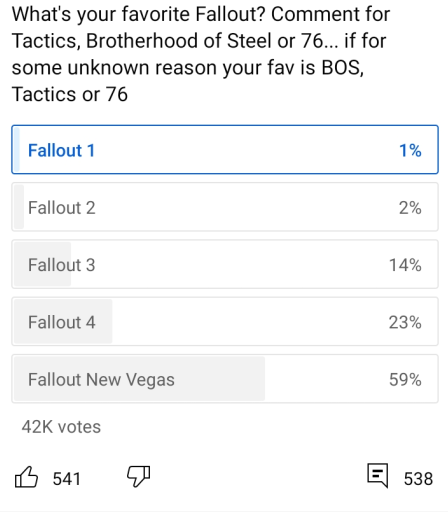Pick Fallout 4 as your favorite
Screen dimensions: 448x512
point(225,322)
